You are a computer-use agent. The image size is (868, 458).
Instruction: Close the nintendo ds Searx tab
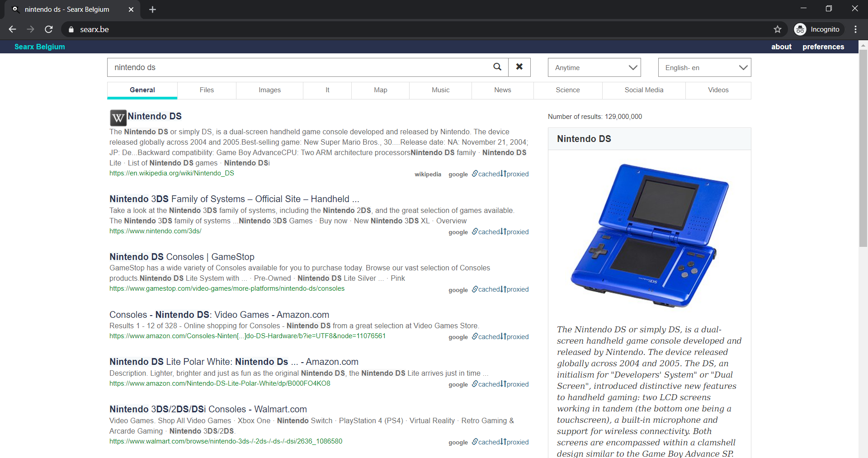pyautogui.click(x=131, y=9)
